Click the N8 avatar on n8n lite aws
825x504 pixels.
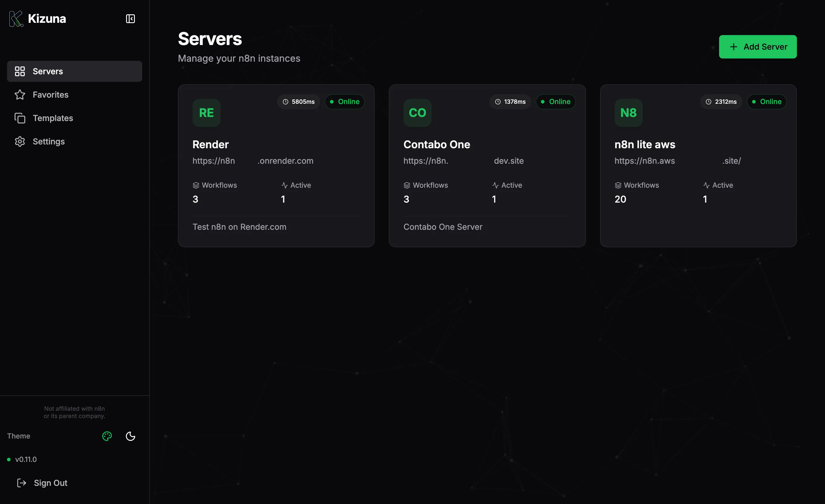628,113
